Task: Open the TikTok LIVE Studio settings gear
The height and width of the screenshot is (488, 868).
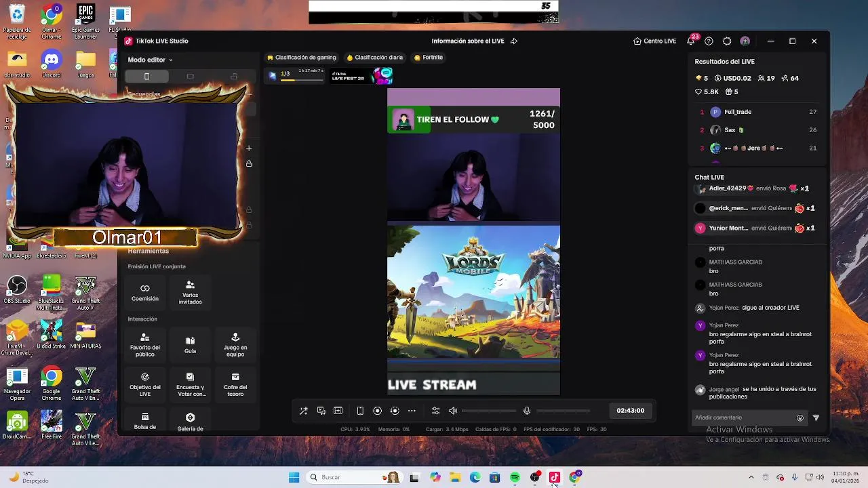Action: [727, 41]
